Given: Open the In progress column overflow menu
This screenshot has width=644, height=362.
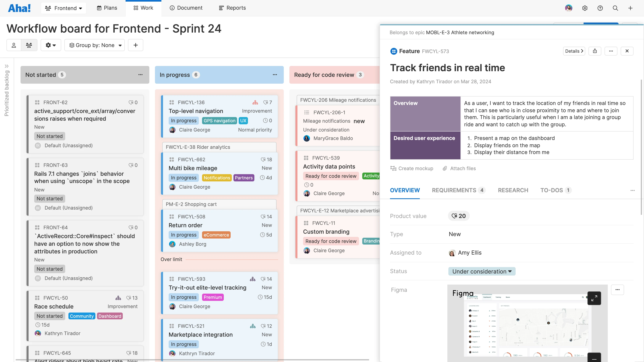Looking at the screenshot, I should (x=275, y=75).
